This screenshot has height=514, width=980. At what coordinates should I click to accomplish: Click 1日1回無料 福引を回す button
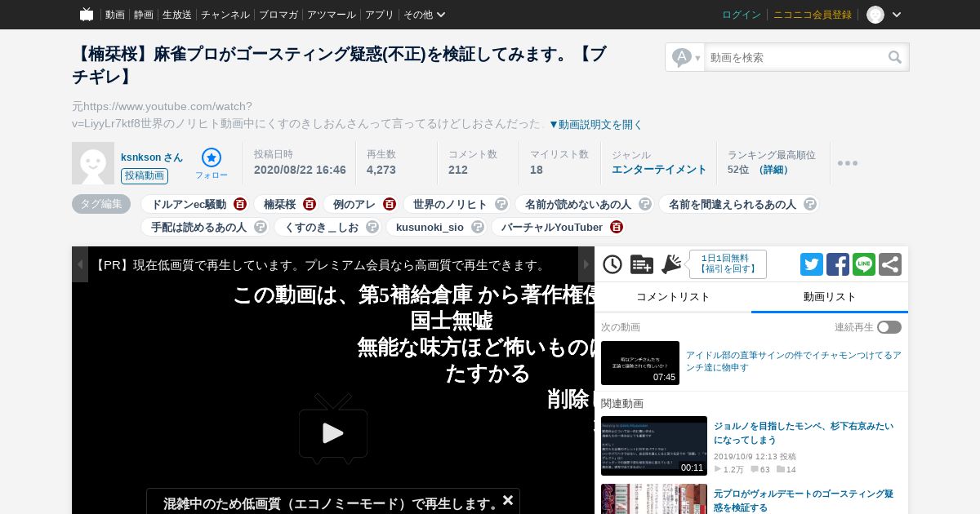[x=728, y=264]
